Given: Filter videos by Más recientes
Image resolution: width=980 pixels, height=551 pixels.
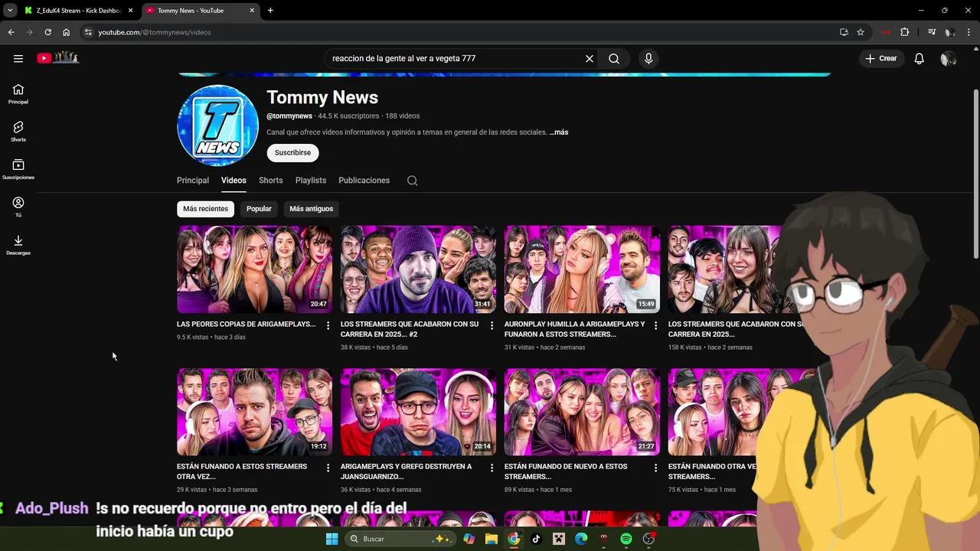Looking at the screenshot, I should 205,209.
